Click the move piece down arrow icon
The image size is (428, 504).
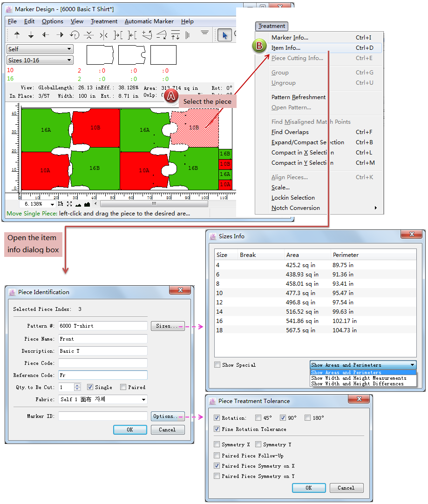click(x=31, y=35)
